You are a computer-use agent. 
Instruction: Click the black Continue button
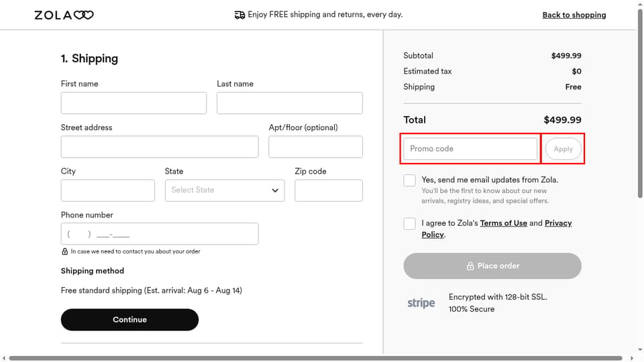[x=129, y=320]
